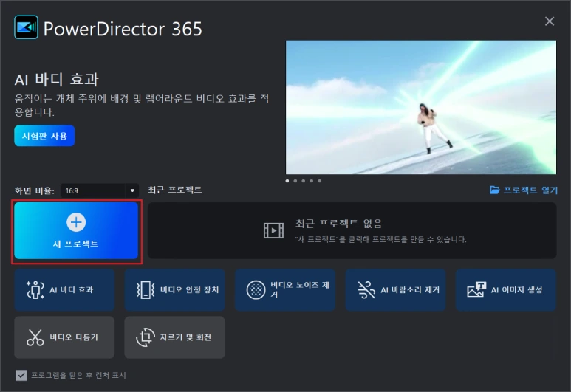
Task: Open 비디오 노이즈 제거 tool
Action: [285, 290]
